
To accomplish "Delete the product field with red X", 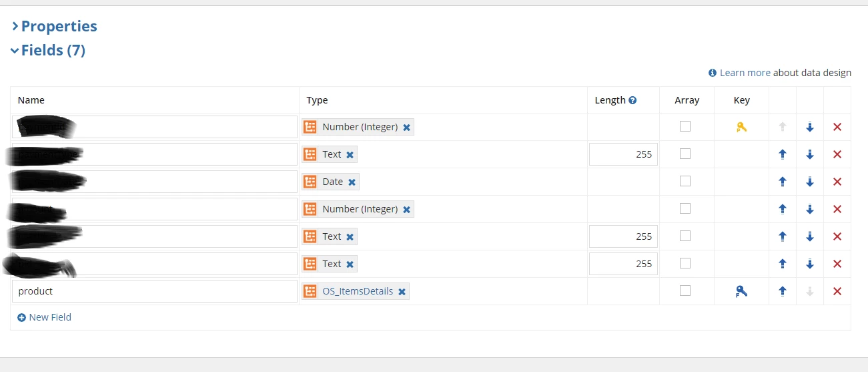I will point(837,291).
